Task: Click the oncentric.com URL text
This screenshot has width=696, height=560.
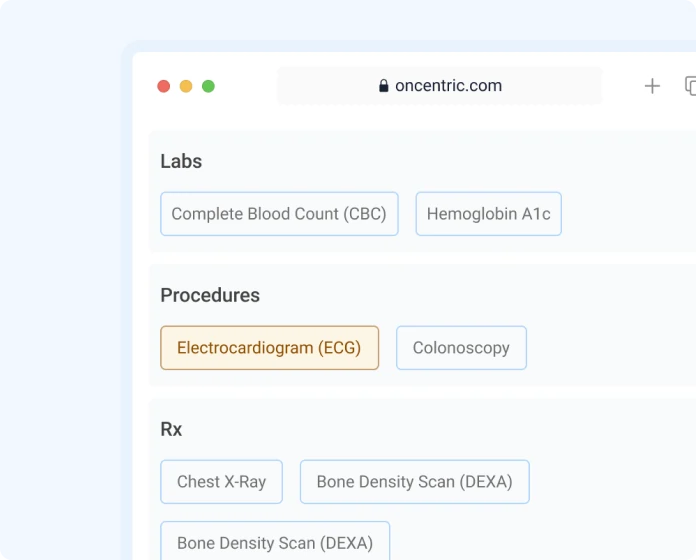Action: click(x=448, y=86)
